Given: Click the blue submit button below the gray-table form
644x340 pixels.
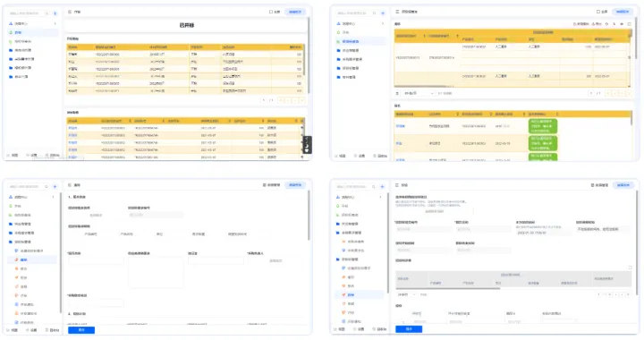Looking at the screenshot, I should (409, 329).
